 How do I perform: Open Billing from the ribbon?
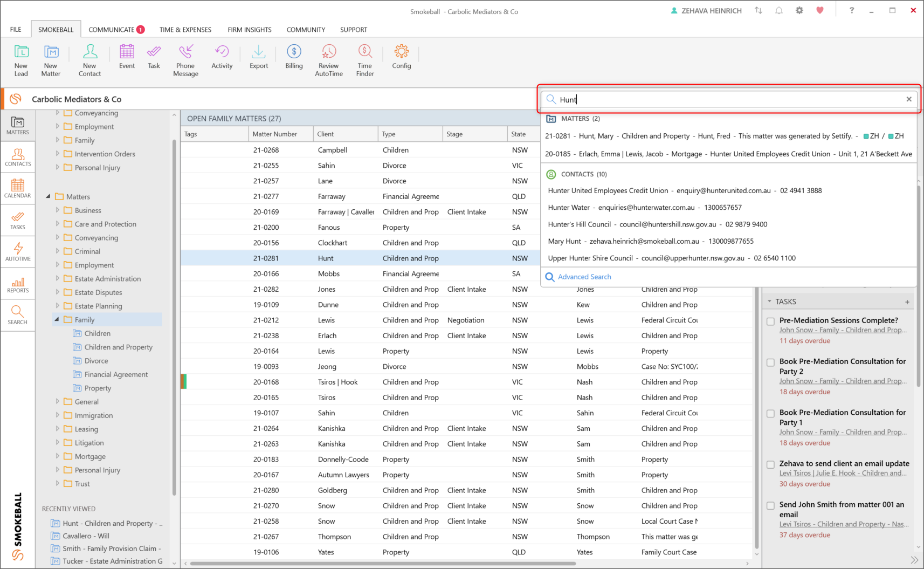click(294, 57)
